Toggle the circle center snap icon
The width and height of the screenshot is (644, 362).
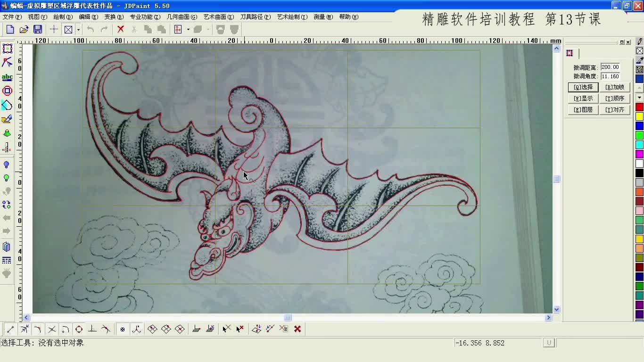coord(79,329)
